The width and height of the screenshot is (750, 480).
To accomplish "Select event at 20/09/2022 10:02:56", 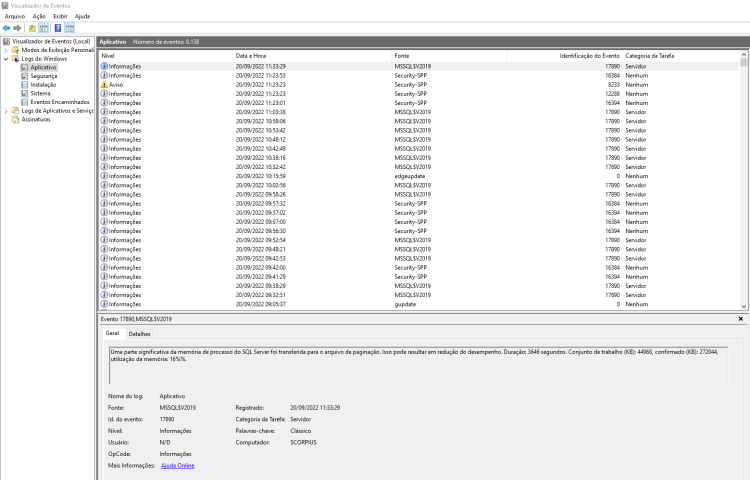I will 419,185.
